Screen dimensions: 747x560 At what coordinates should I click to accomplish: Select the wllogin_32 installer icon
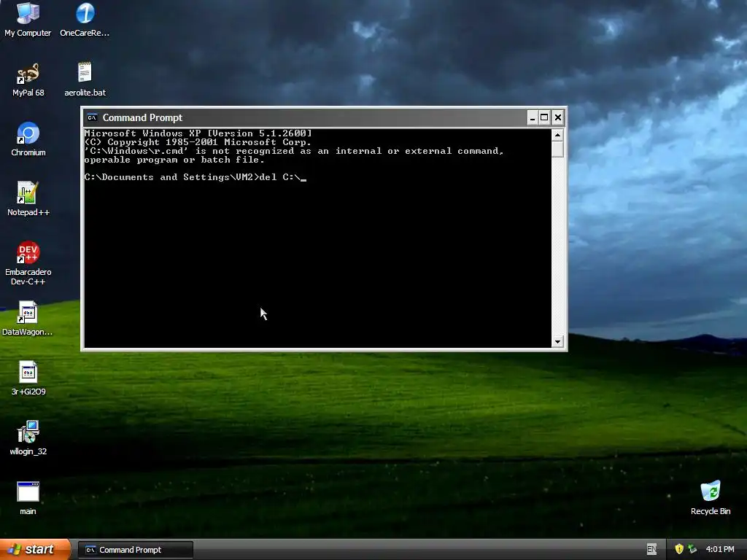pos(28,438)
